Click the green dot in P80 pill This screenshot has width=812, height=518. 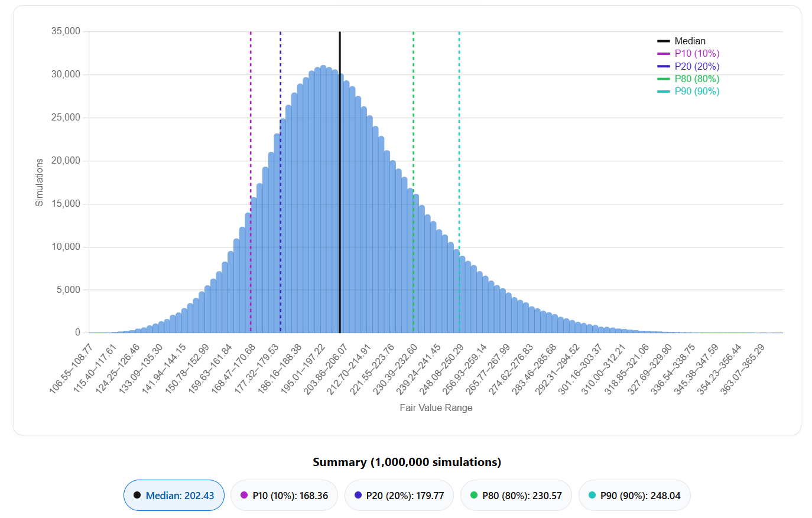474,495
